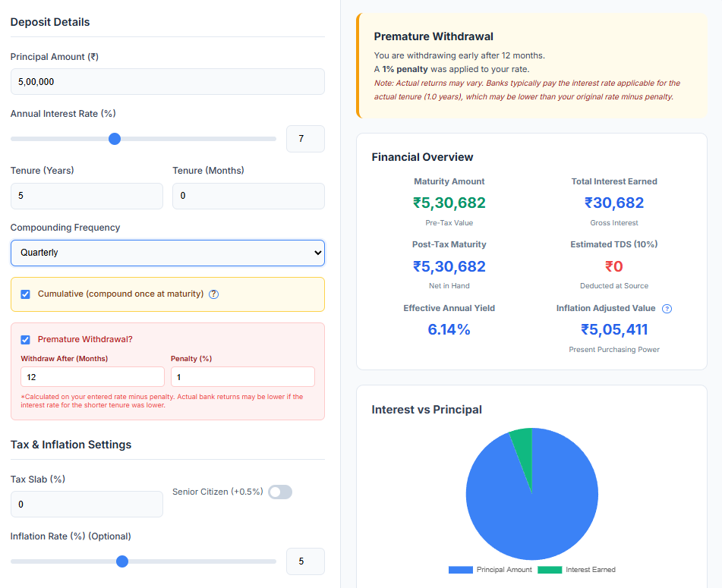Viewport: 722px width, 588px height.
Task: Adjust the Annual Interest Rate slider handle
Action: point(114,139)
